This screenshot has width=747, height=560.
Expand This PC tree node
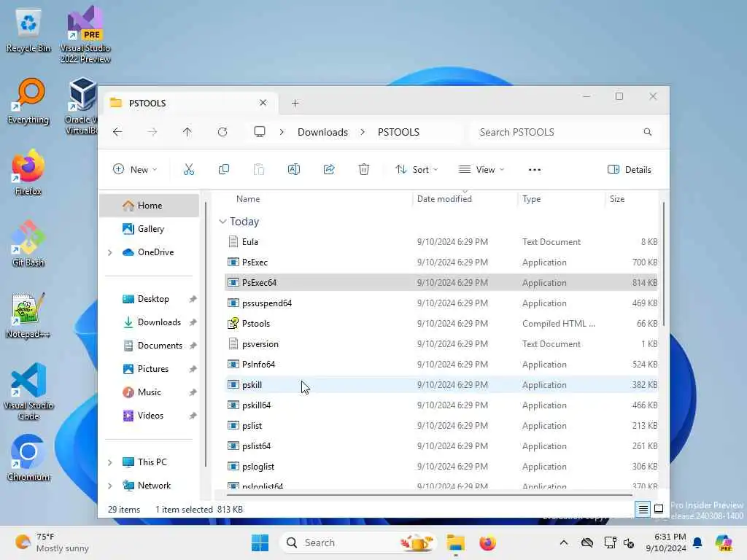tap(110, 462)
